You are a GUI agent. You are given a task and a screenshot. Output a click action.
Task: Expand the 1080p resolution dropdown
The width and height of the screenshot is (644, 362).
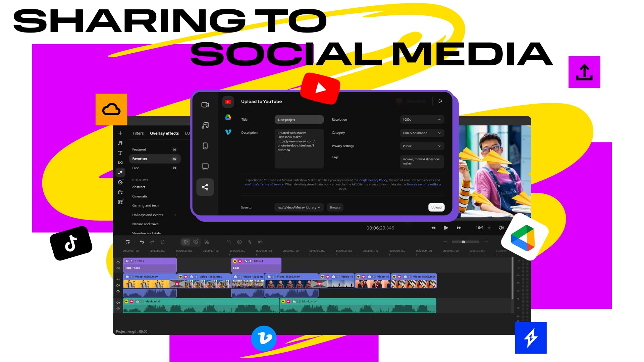[x=422, y=120]
